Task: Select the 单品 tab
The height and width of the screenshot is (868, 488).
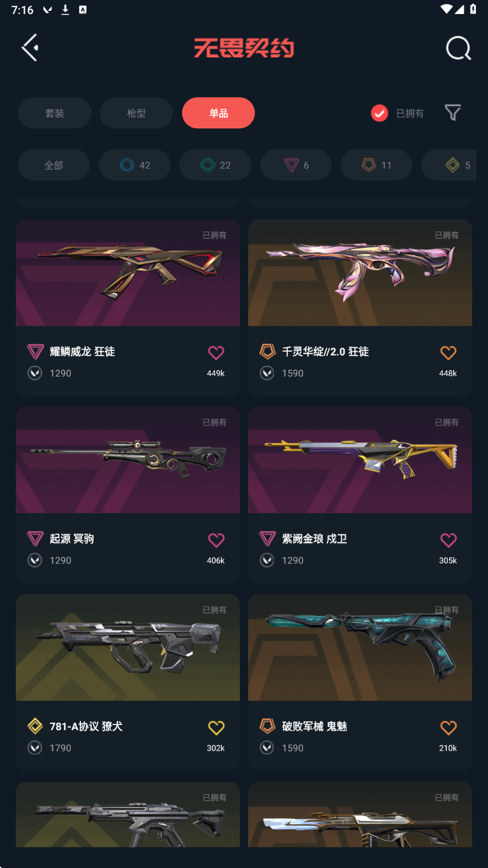Action: [x=218, y=113]
